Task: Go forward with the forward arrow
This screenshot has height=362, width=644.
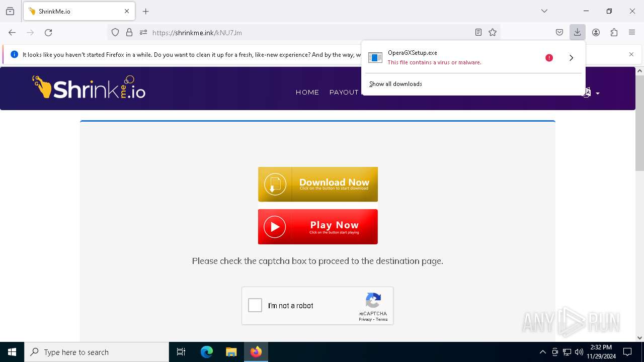Action: (30, 32)
